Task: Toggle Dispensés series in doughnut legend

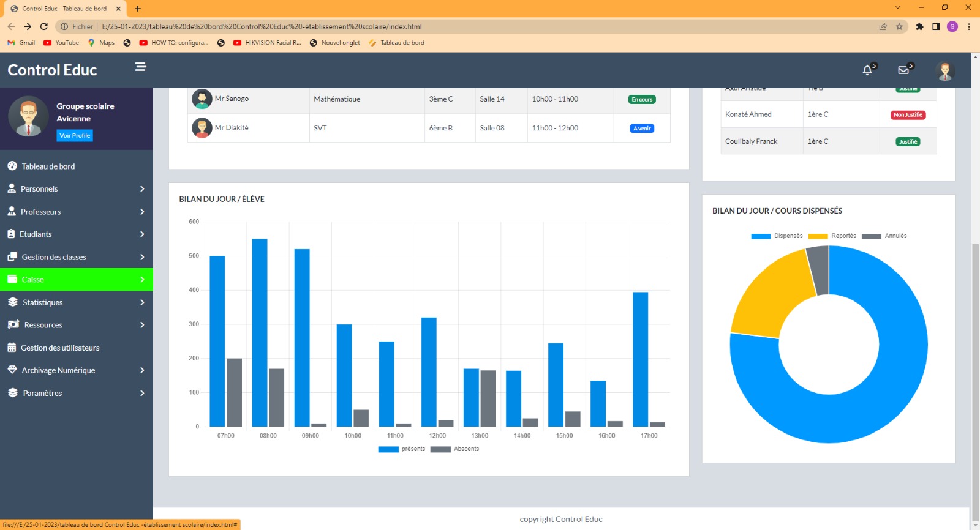Action: click(777, 236)
